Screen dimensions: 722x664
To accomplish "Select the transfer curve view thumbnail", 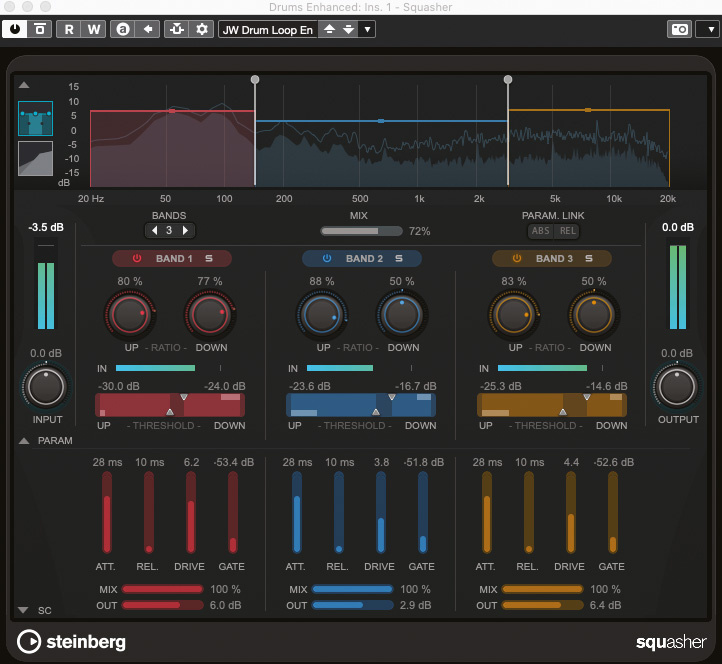I will [35, 158].
